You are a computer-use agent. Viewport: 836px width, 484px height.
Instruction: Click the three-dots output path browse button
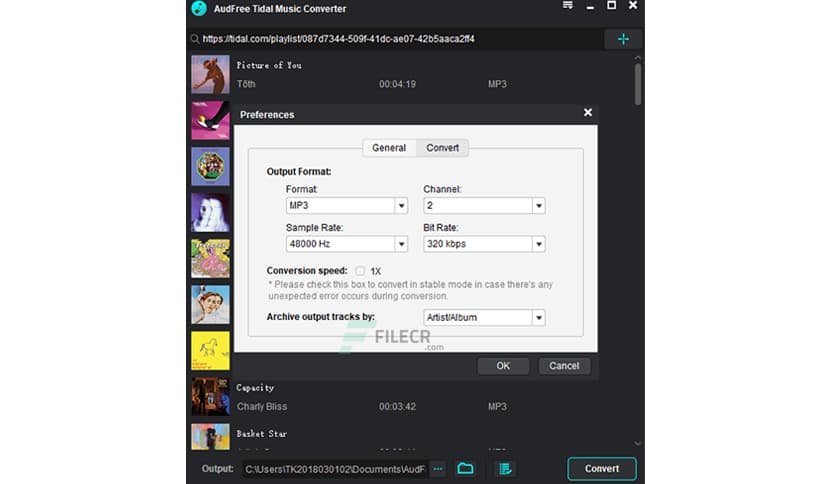coord(438,469)
